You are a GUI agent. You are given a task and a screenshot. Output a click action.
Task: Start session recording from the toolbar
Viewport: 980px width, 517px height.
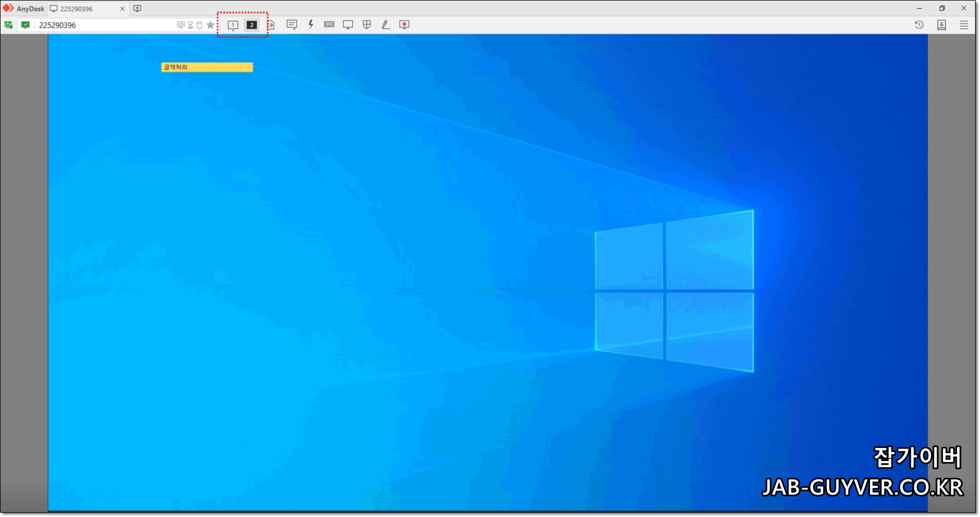coord(404,25)
